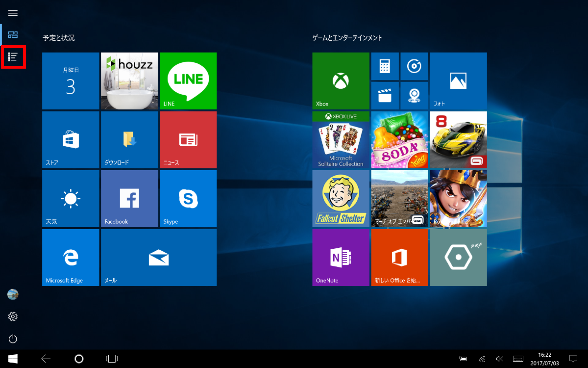Screen dimensions: 588x368
Task: Click the Windows Start button
Action: (13, 359)
